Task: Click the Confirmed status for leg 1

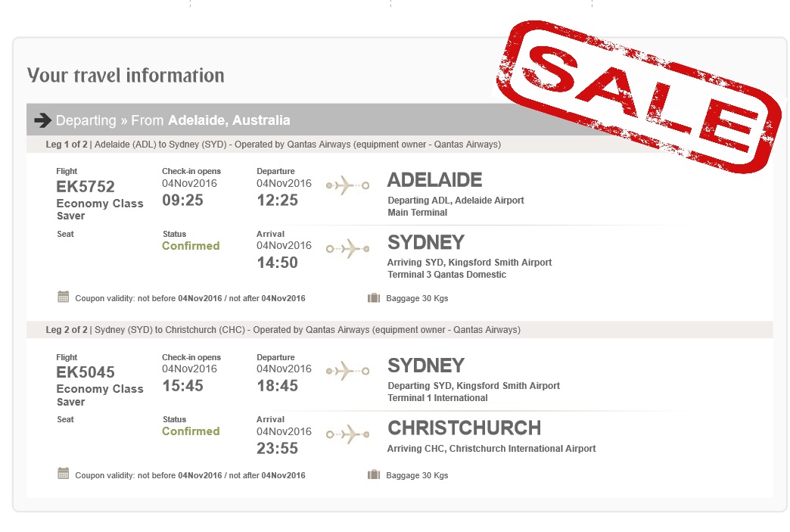Action: 191,246
